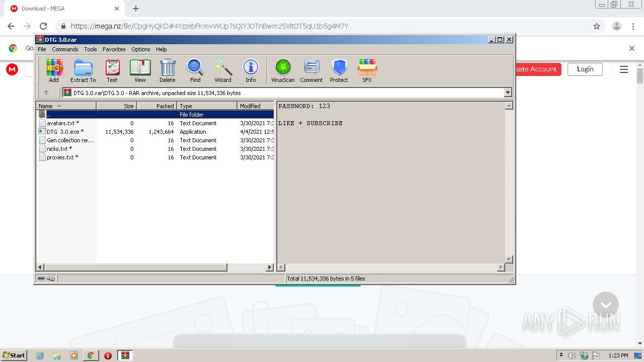Go up one folder level arrow
The image size is (644, 362).
(46, 93)
